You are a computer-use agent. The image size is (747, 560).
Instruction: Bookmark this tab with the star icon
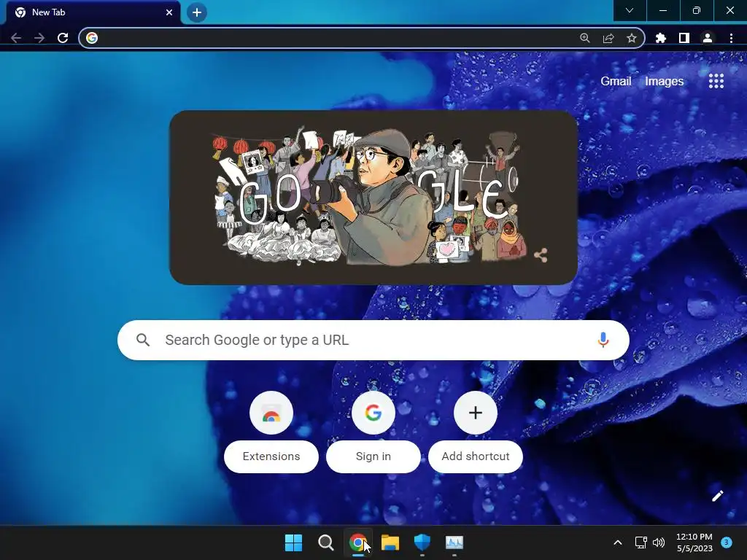tap(632, 38)
